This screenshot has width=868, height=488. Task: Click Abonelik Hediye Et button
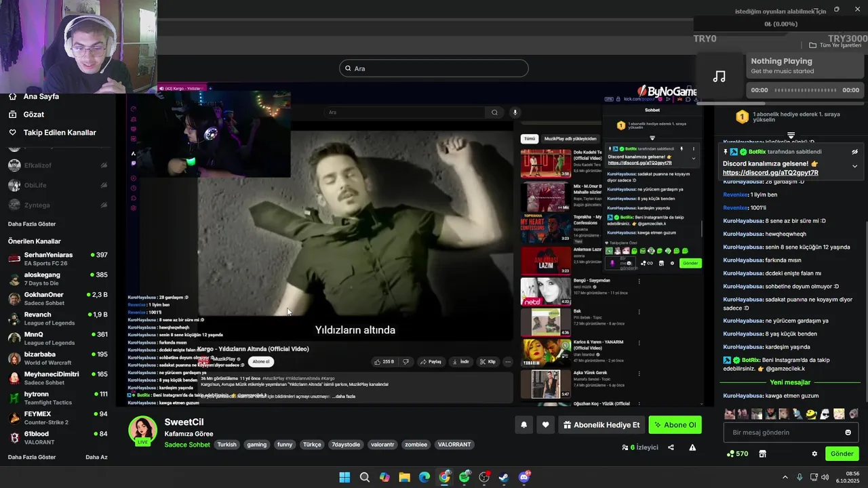point(601,425)
